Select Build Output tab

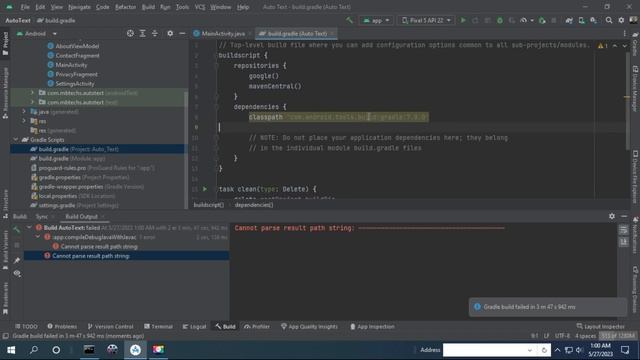82,216
